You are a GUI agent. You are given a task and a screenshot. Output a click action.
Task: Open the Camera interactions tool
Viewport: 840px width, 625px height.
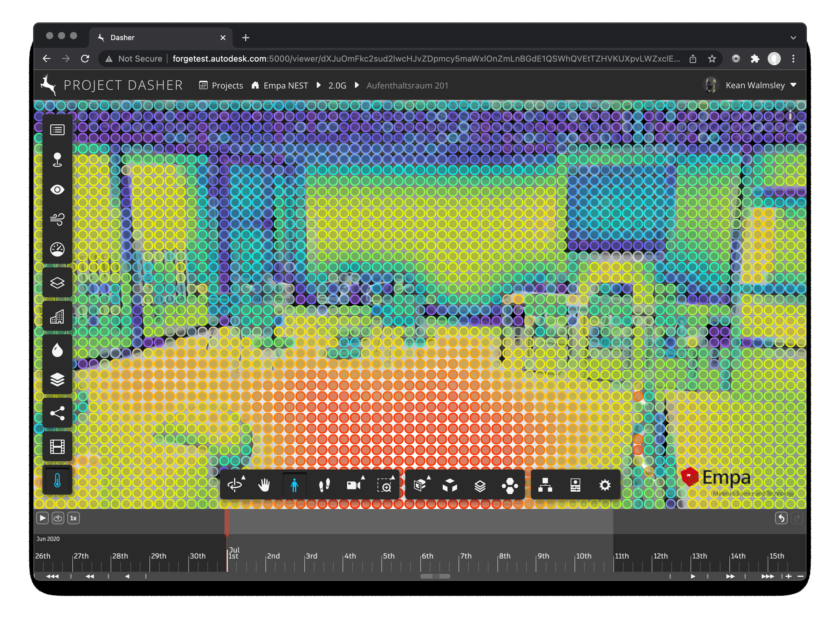(354, 485)
